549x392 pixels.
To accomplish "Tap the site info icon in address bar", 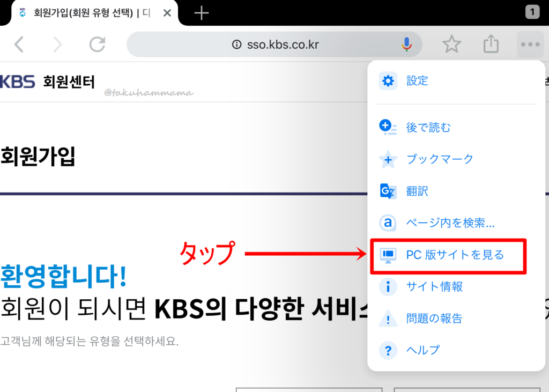I will coord(236,45).
